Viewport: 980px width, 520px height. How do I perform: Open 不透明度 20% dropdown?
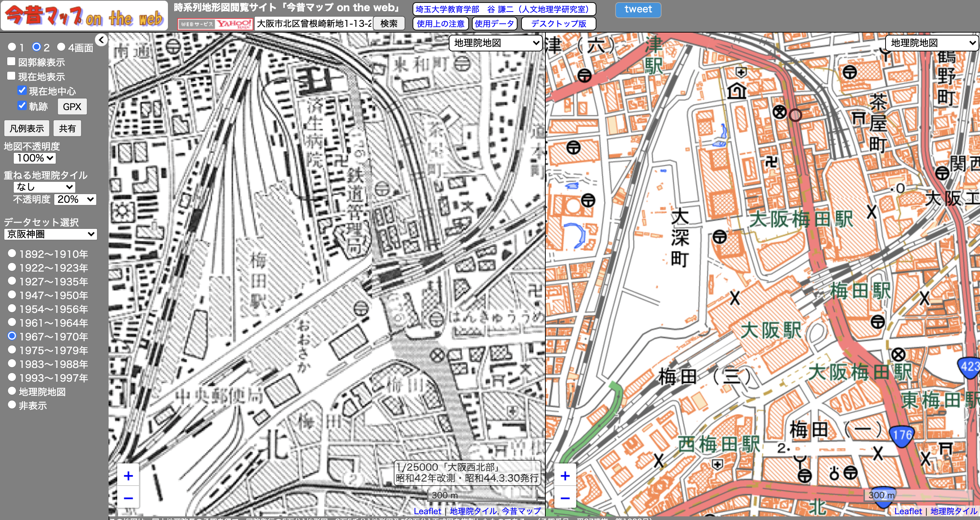tap(75, 200)
